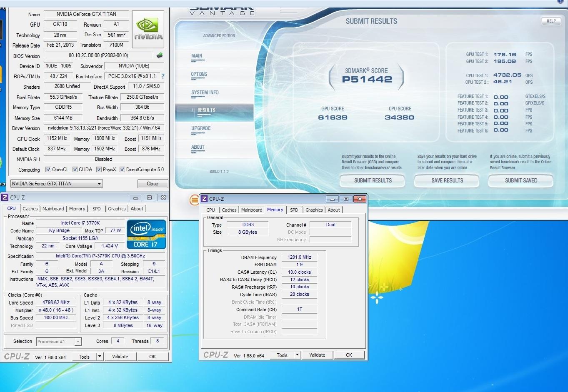Click the NVIDIA logo in GPU-Z
Screen dimensions: 568x392
tap(148, 30)
